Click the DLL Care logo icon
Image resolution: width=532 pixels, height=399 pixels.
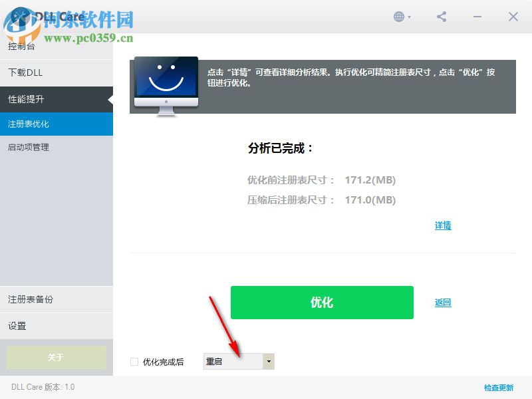[17, 17]
